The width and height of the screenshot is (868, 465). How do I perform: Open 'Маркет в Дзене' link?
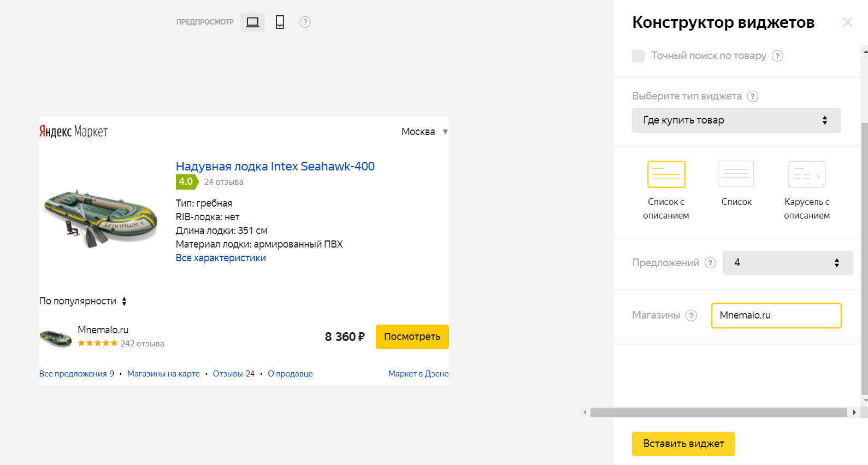(x=418, y=374)
